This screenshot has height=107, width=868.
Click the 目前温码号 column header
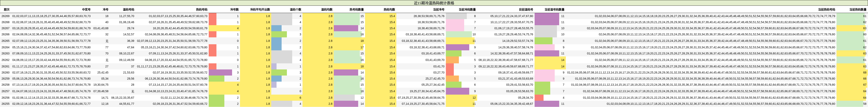click(x=526, y=10)
